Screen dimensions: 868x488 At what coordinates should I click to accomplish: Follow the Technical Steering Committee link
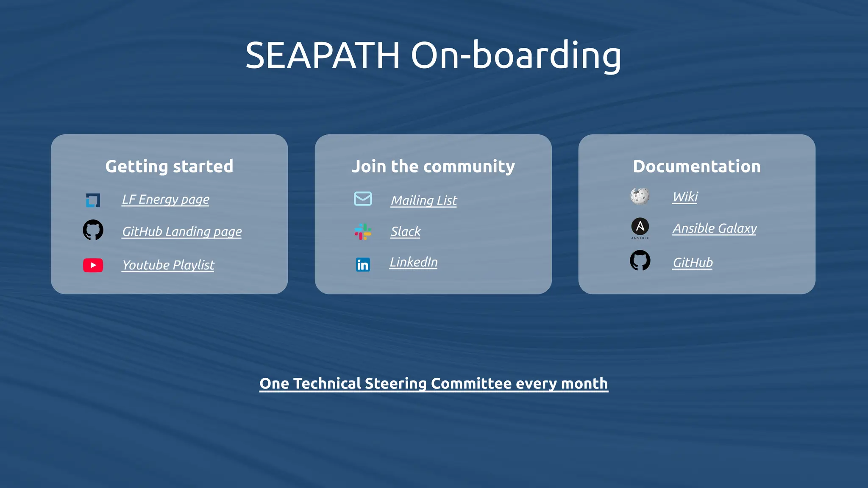pos(434,383)
